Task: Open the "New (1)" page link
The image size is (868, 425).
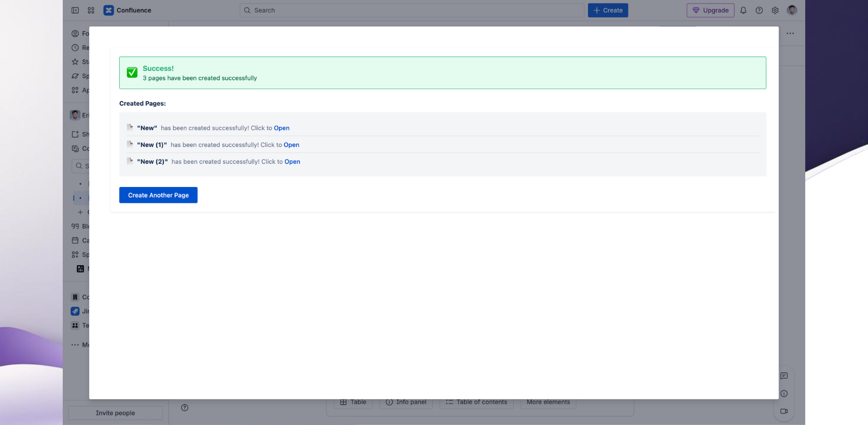Action: click(x=292, y=145)
